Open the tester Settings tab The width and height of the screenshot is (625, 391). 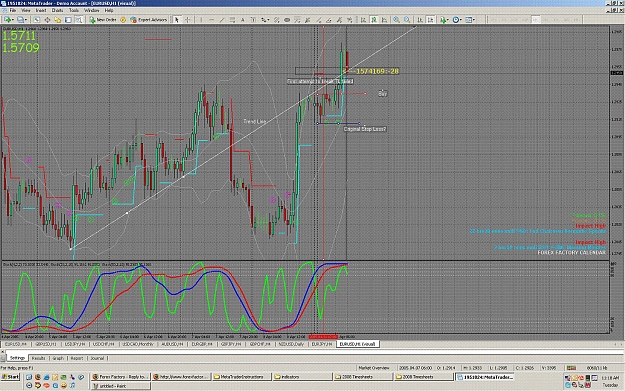point(17,358)
